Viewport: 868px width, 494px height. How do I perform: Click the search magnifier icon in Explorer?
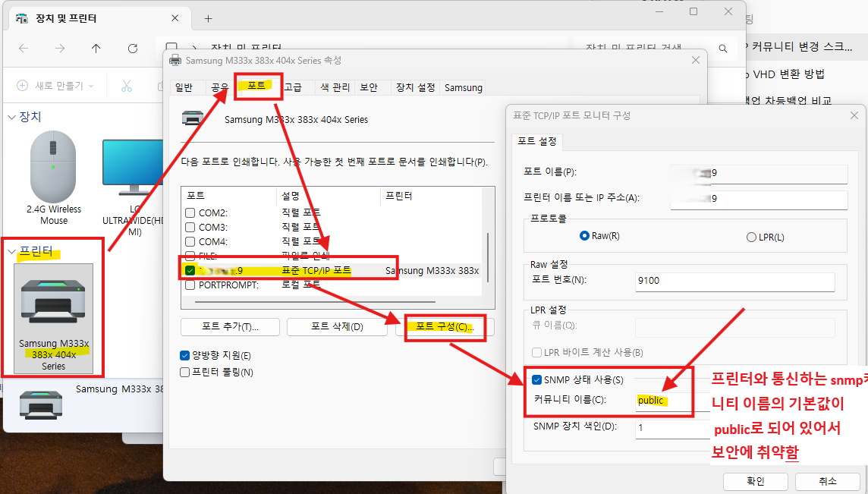coord(723,49)
